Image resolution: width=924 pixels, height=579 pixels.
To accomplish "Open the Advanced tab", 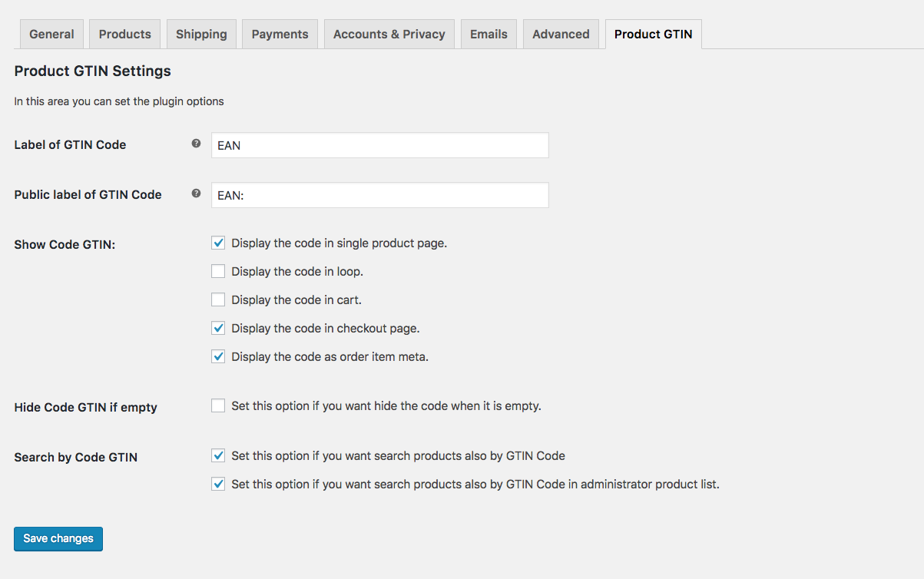I will pos(561,35).
